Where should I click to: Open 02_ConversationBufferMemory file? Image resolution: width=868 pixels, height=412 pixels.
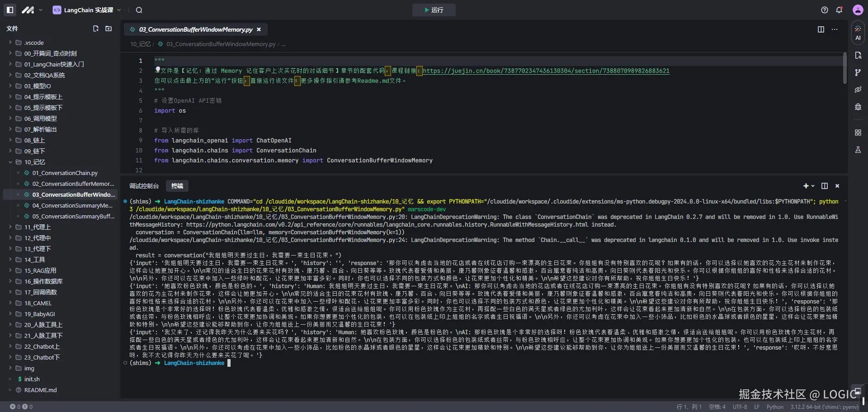coord(73,184)
